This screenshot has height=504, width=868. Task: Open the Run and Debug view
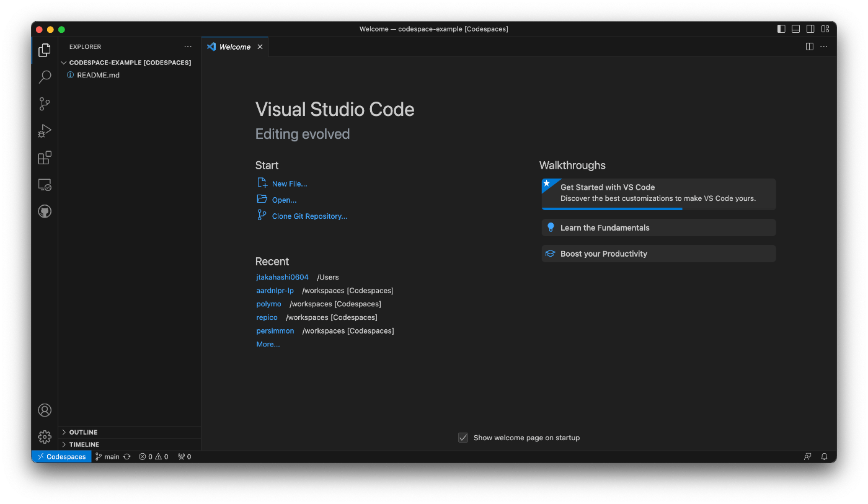45,131
